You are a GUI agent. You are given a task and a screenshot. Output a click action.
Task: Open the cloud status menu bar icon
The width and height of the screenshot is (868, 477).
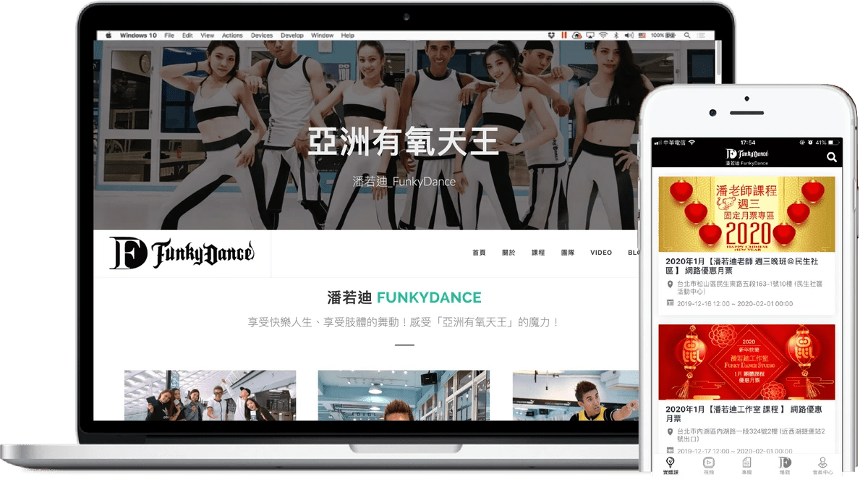577,35
